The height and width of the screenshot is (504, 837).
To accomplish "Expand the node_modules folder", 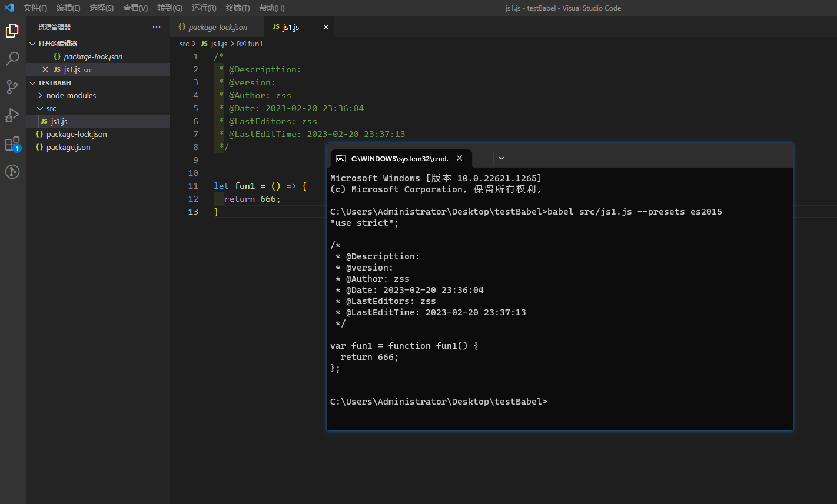I will tap(40, 95).
